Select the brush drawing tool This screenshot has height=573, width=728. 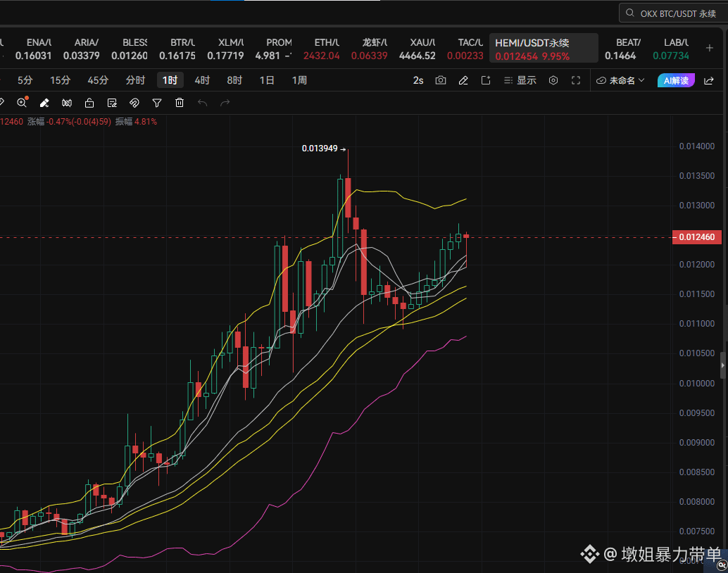[44, 103]
